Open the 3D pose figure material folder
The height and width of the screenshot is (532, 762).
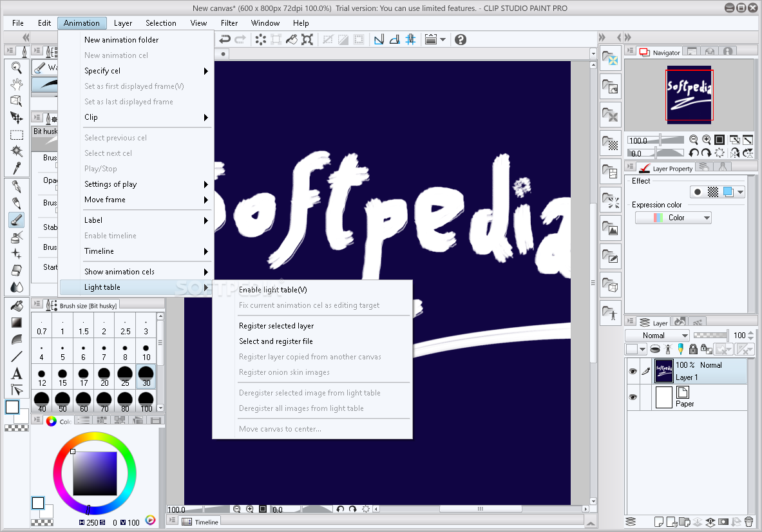pos(611,312)
